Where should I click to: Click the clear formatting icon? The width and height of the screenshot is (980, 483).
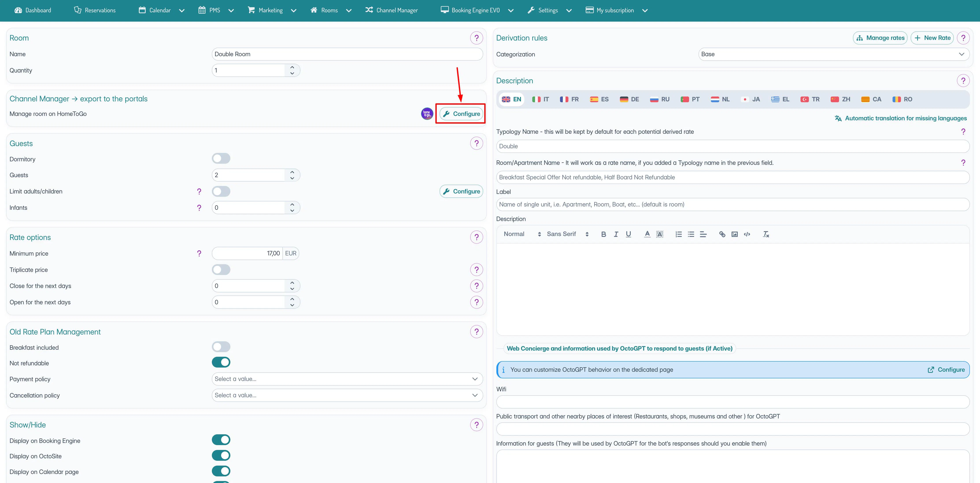[766, 234]
